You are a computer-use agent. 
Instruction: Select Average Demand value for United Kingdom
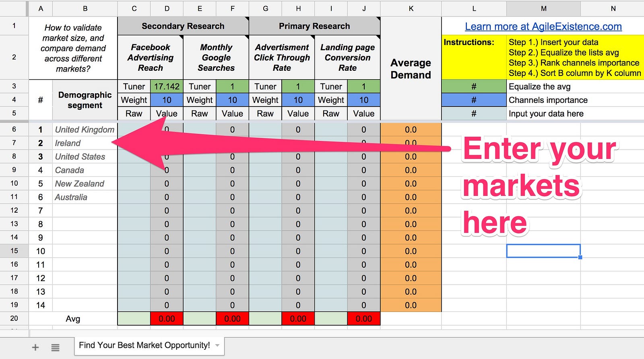point(411,129)
